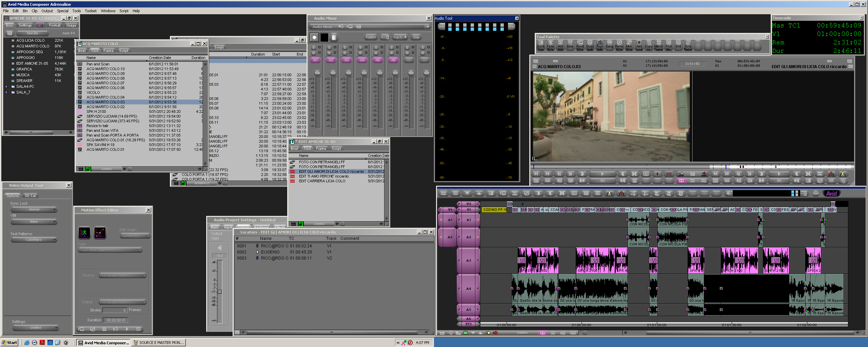Click the Match Frame tool icon
This screenshot has height=347, width=868.
click(x=658, y=45)
